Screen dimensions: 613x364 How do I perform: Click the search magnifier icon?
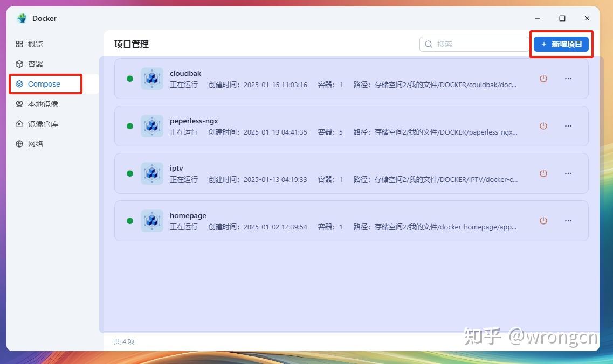point(429,44)
